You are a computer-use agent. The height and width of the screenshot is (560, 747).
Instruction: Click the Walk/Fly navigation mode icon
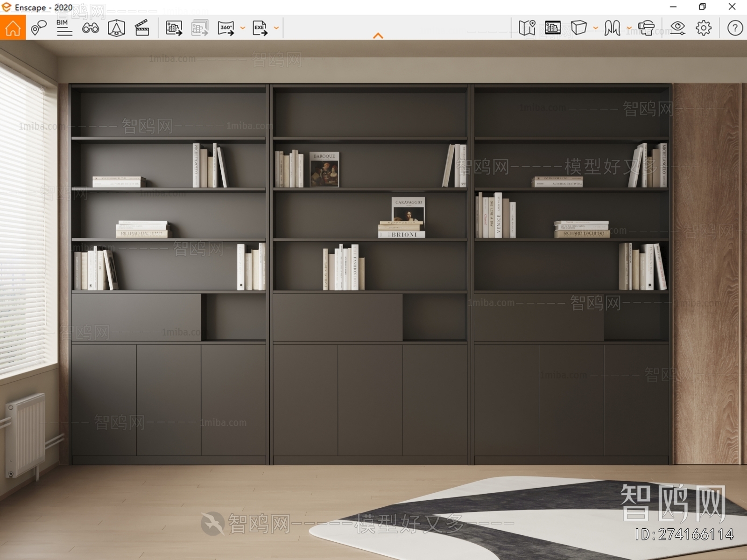click(612, 28)
